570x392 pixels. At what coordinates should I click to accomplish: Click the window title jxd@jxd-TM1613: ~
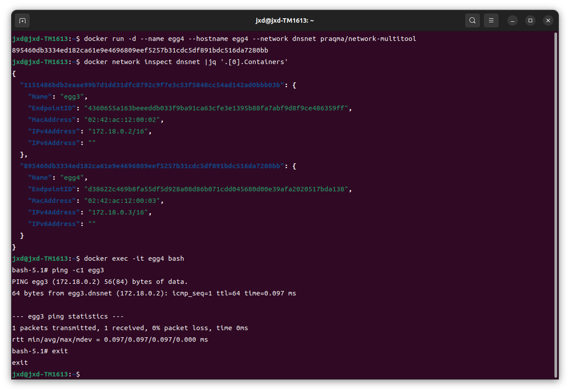(x=285, y=20)
